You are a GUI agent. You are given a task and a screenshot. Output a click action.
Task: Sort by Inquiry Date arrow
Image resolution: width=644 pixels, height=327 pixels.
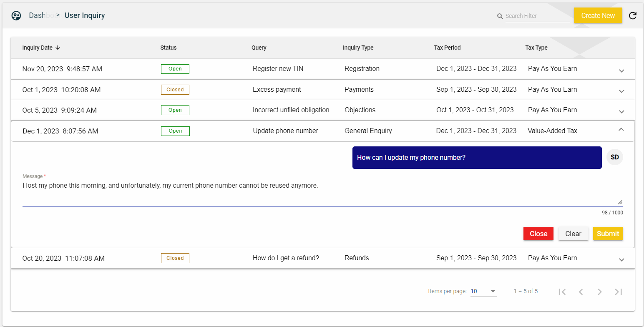coord(58,48)
